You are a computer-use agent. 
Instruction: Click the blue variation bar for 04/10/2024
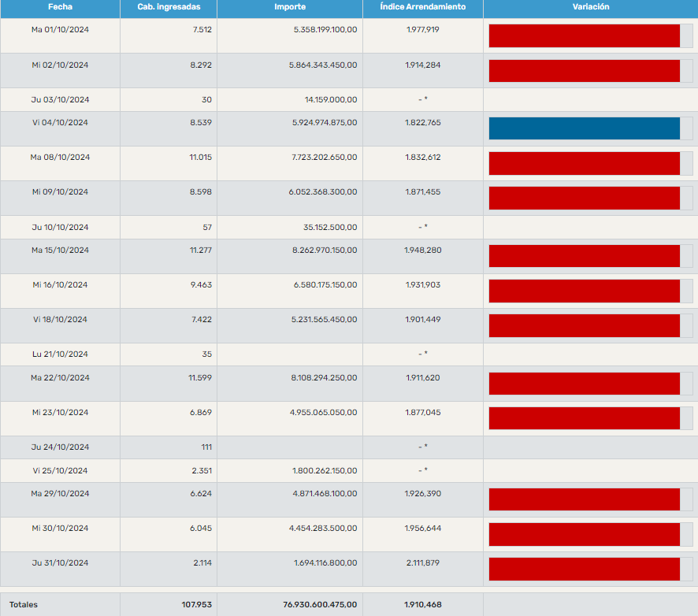pos(585,128)
